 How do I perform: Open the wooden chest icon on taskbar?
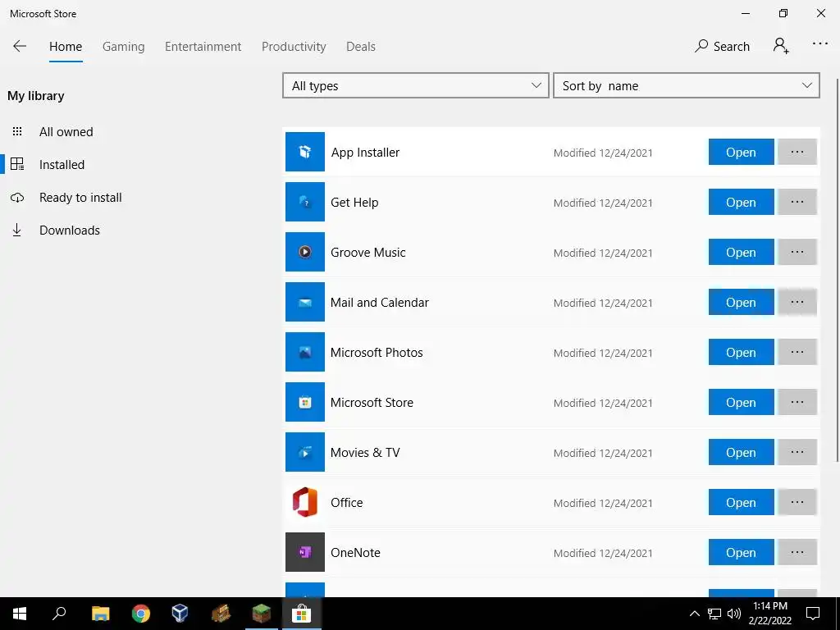221,614
